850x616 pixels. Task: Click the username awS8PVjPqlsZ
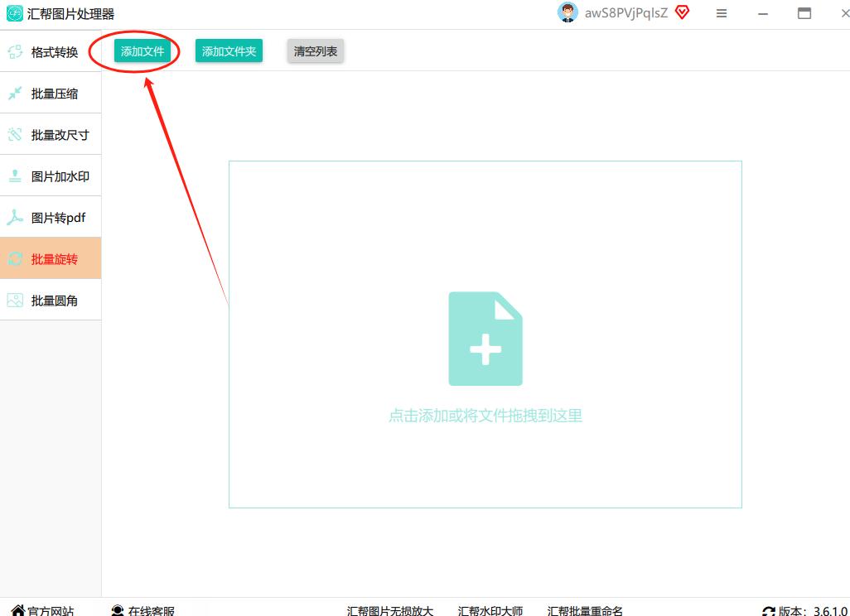click(x=626, y=13)
